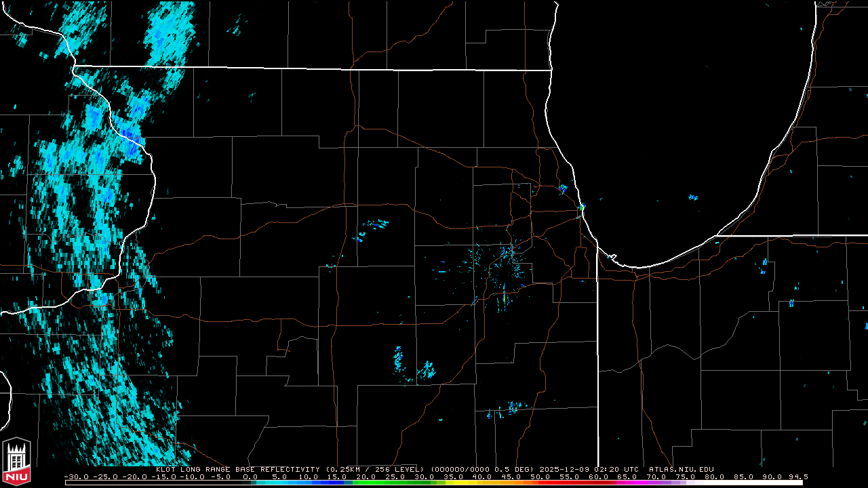
Task: Click the 50.0 value on the color scale
Action: tap(540, 476)
